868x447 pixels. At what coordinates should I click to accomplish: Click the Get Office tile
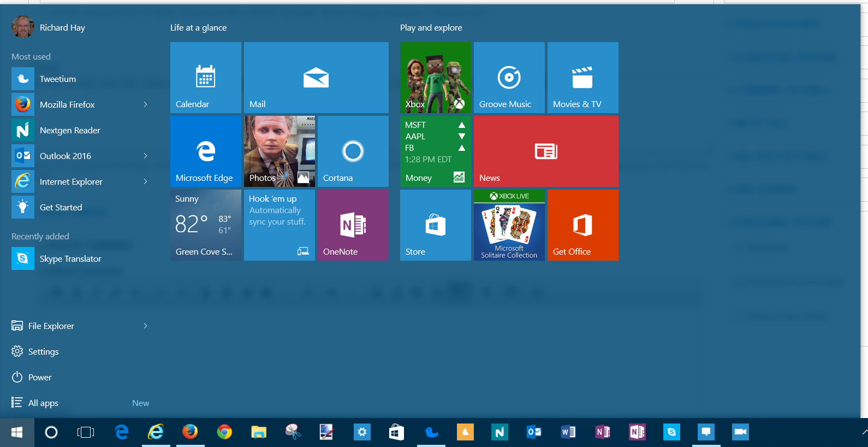coord(582,225)
